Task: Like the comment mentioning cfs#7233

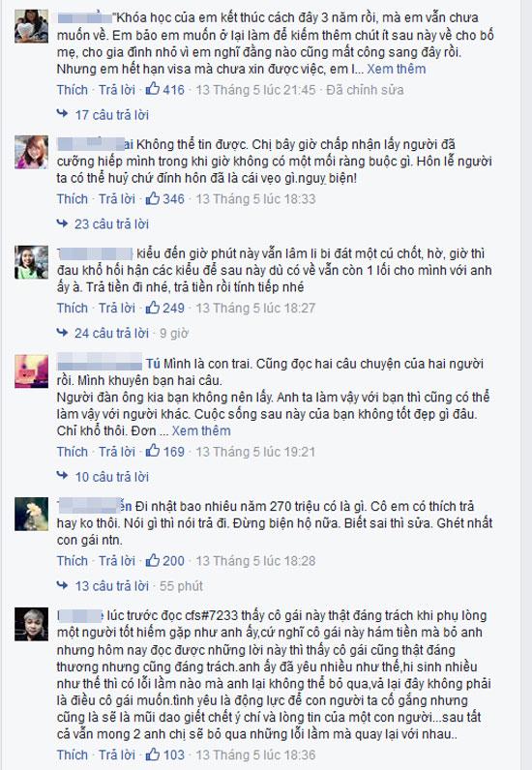Action: coord(73,755)
